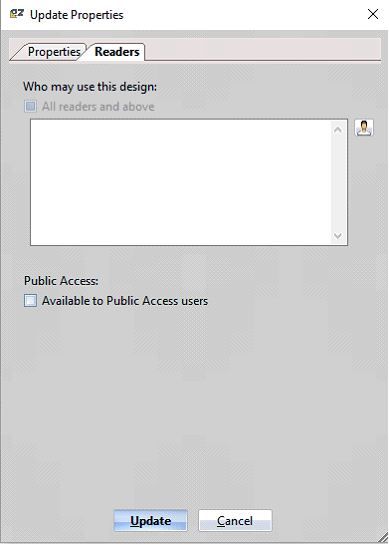Click the Update button
This screenshot has width=389, height=545.
[151, 520]
